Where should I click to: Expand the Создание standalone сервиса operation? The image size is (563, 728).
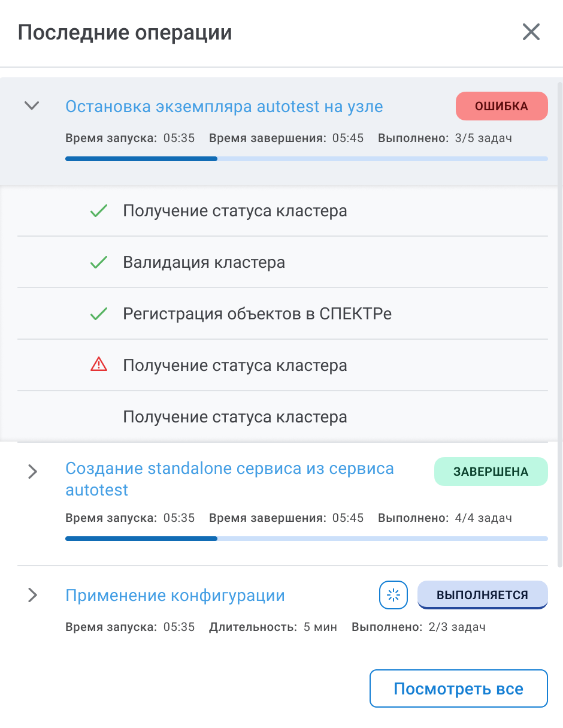coord(32,472)
